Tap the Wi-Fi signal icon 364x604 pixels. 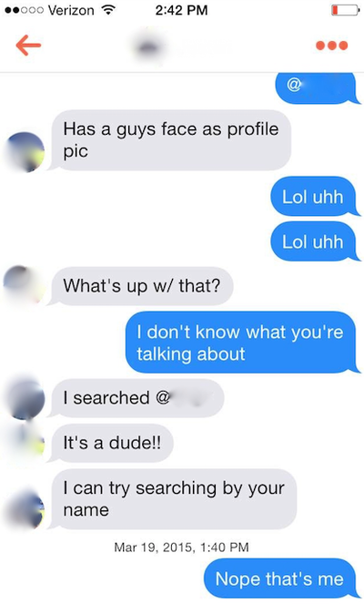(109, 10)
